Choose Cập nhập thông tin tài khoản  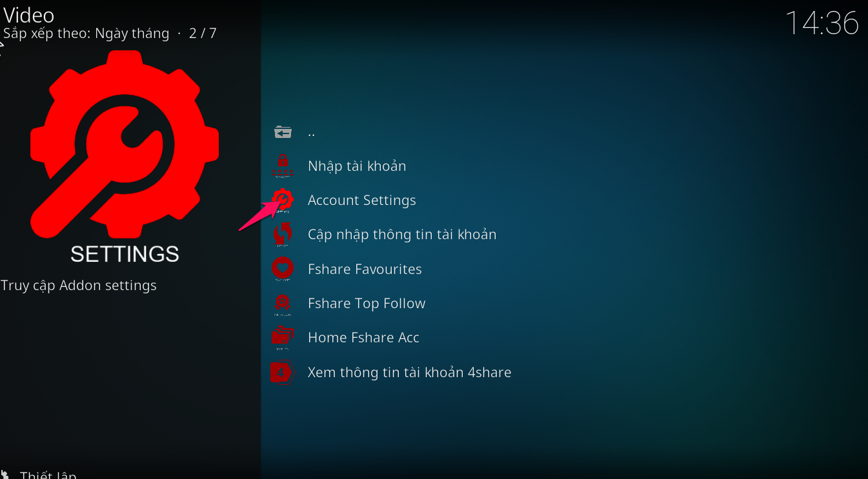(x=402, y=235)
